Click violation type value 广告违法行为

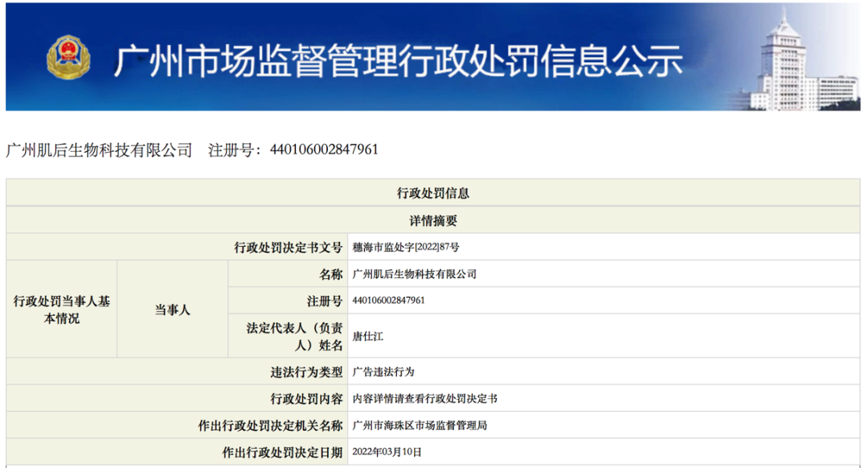[x=383, y=372]
